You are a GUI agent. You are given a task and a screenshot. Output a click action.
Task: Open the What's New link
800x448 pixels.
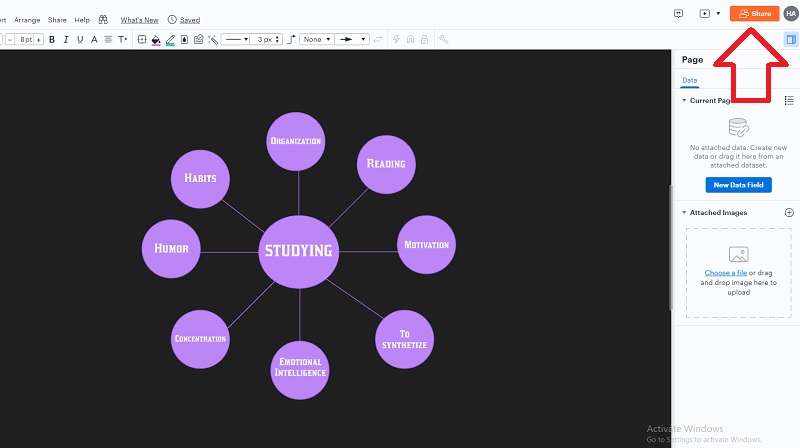139,20
